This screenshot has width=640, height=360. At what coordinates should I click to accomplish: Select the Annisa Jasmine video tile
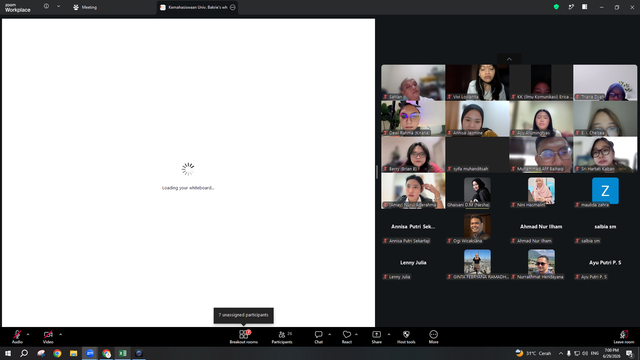click(477, 118)
